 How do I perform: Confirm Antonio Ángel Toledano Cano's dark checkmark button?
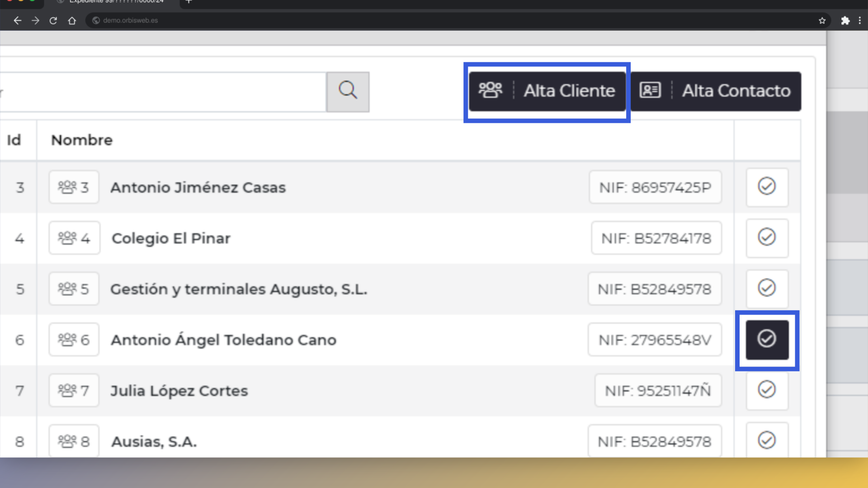767,340
